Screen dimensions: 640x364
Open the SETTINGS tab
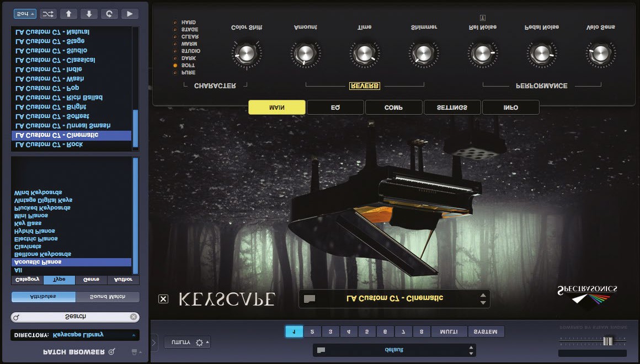click(x=452, y=108)
